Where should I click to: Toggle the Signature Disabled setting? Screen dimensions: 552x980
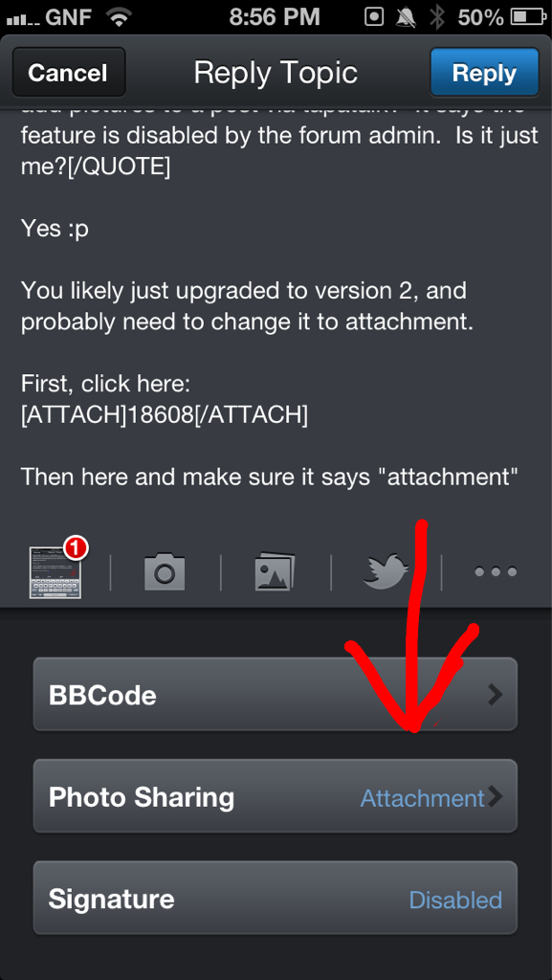tap(276, 898)
